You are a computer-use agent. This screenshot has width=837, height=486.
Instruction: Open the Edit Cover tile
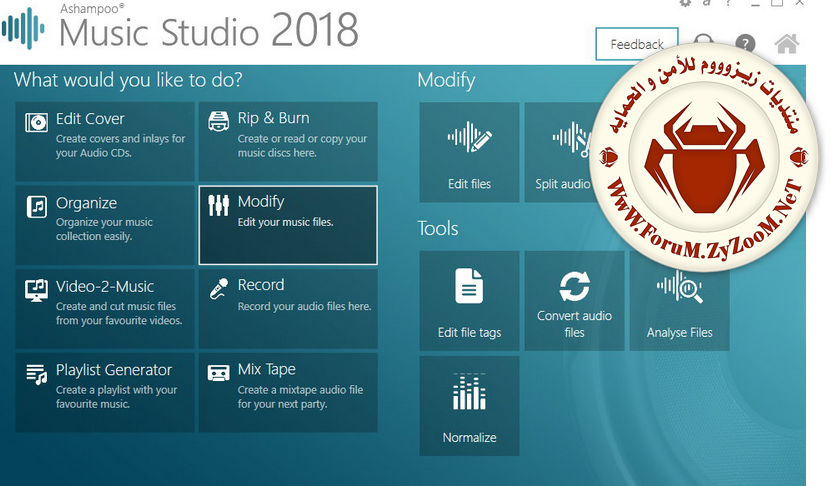[x=105, y=142]
